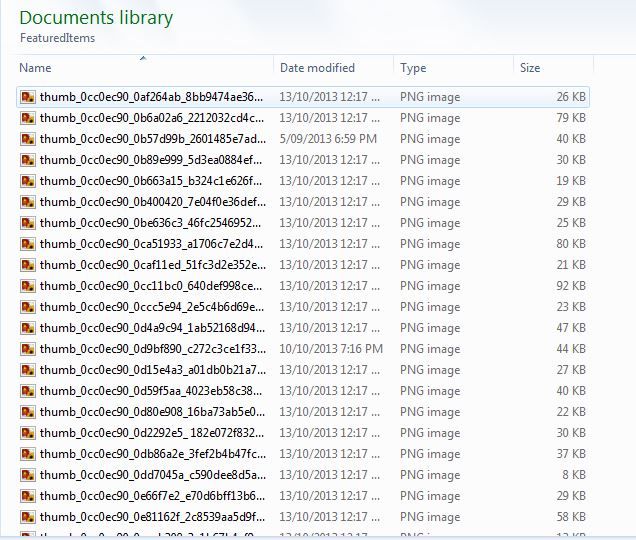Click the 47 KB size cell
The image size is (636, 540).
coord(571,328)
